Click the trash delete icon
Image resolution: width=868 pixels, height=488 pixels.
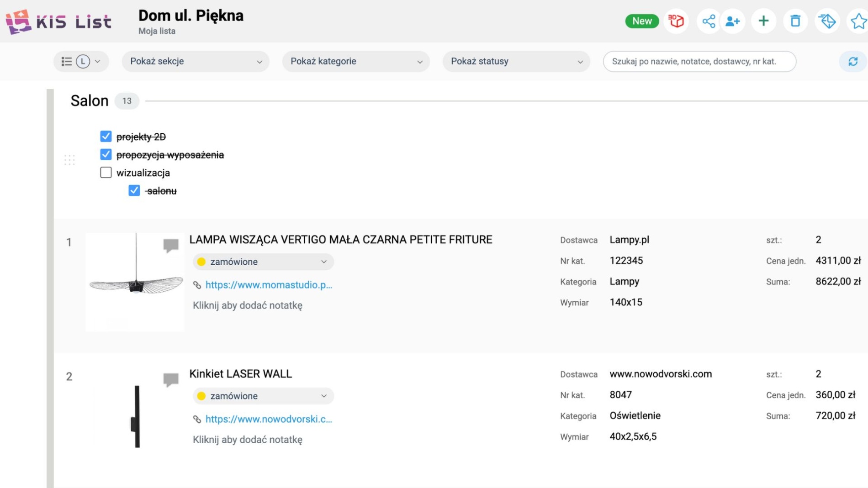[x=795, y=21]
